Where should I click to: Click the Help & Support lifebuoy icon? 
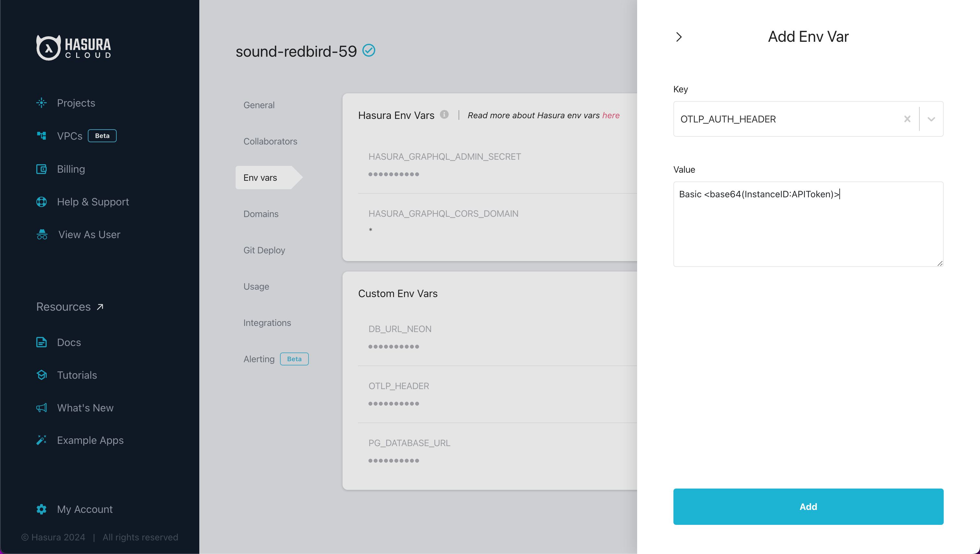pos(41,202)
